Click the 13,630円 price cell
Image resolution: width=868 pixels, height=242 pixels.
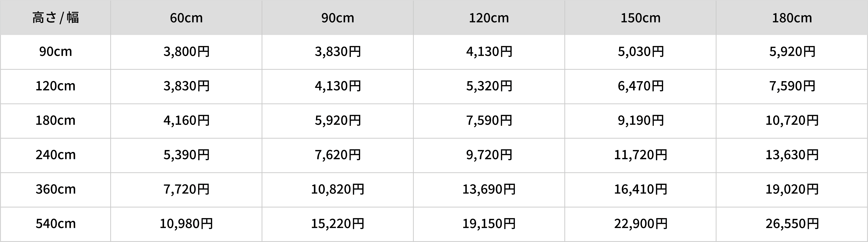click(792, 155)
